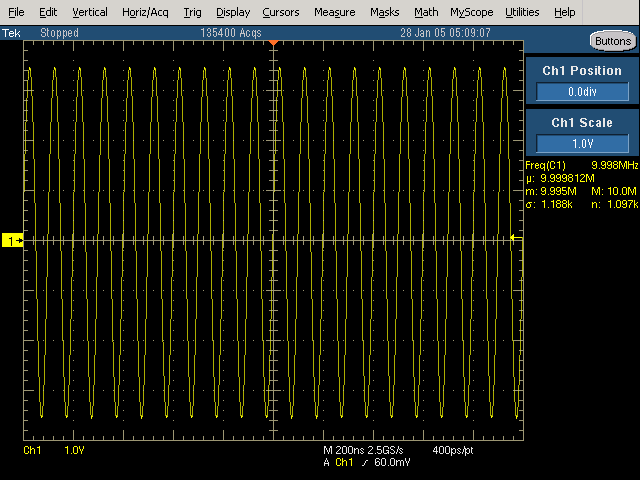
Task: Click the orange trigger position marker
Action: tap(273, 43)
